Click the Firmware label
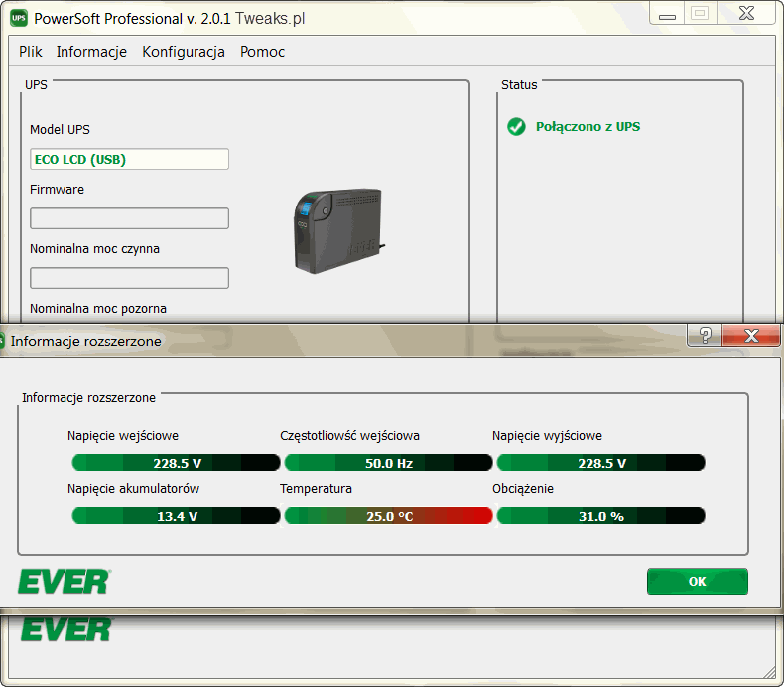Viewport: 784px width, 687px height. click(x=57, y=190)
